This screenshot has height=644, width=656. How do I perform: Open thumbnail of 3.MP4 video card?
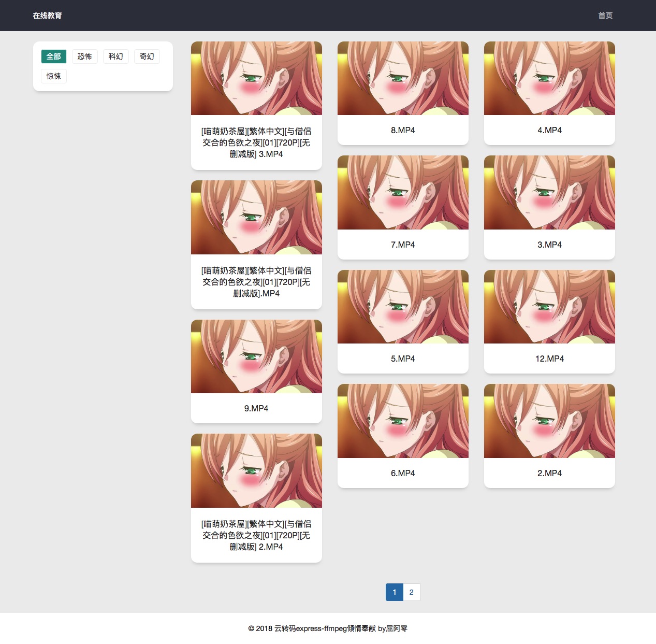(549, 192)
